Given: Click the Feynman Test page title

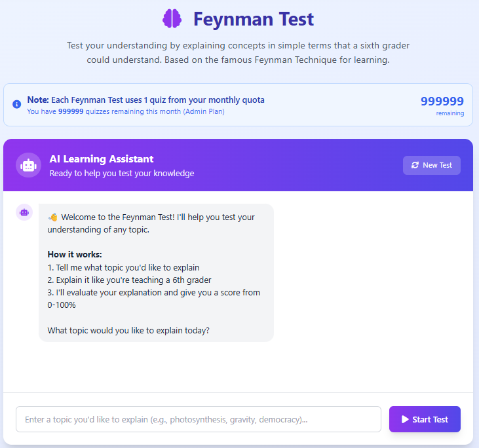Looking at the screenshot, I should pyautogui.click(x=254, y=19).
